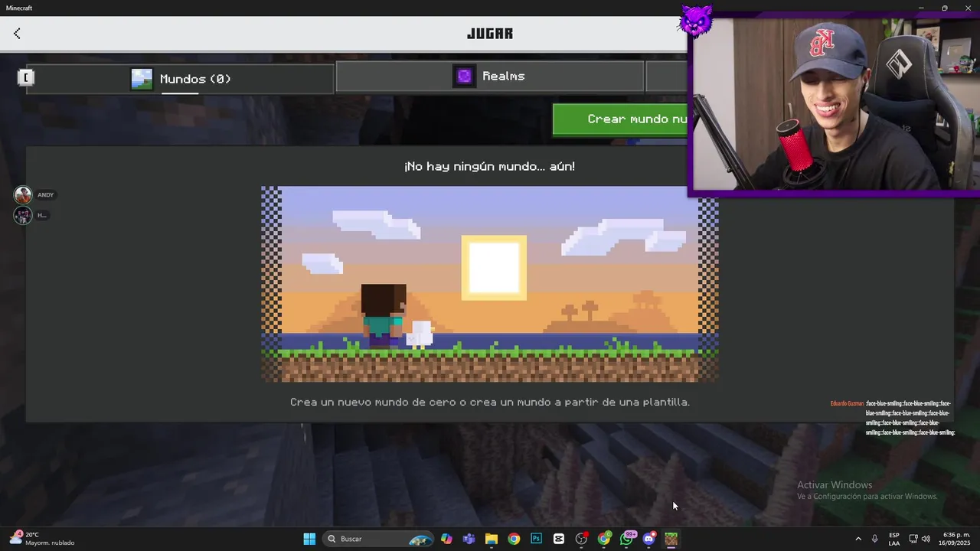Switch to the Mundos (0) tab
This screenshot has height=551, width=980.
point(181,79)
